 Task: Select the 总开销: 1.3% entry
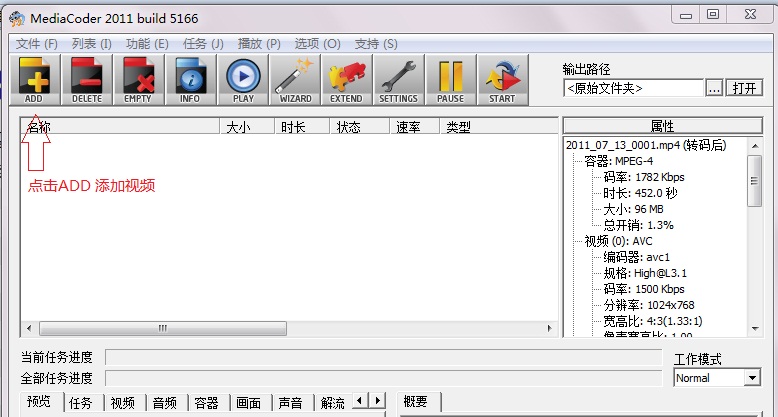pos(639,225)
